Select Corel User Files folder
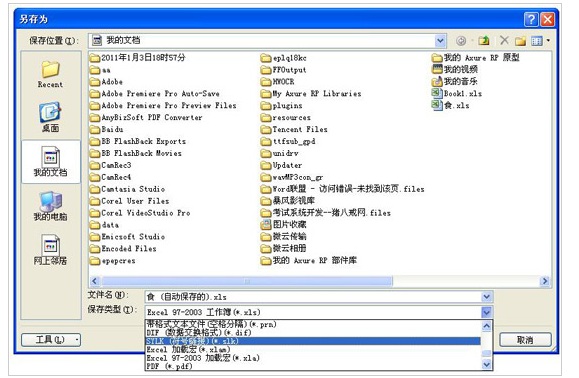 (x=129, y=201)
